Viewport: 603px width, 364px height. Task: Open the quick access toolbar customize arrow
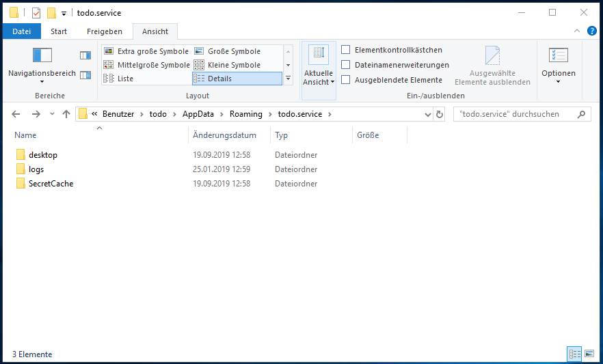pyautogui.click(x=64, y=14)
